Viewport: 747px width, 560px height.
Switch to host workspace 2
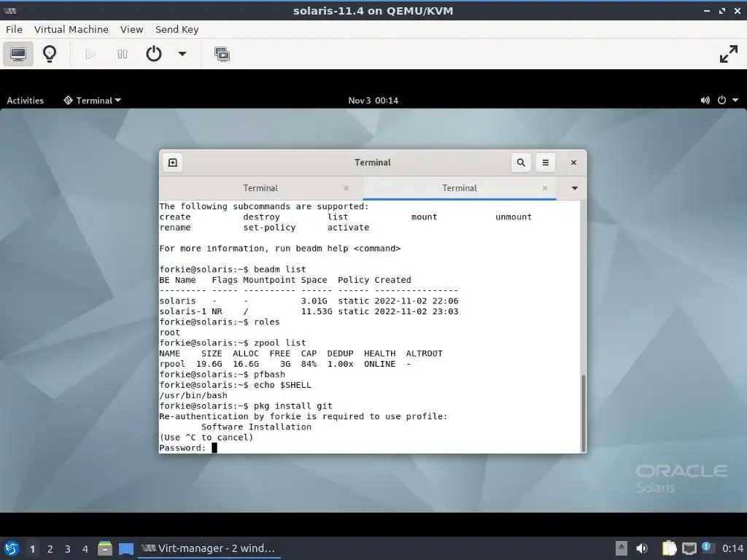pyautogui.click(x=50, y=549)
